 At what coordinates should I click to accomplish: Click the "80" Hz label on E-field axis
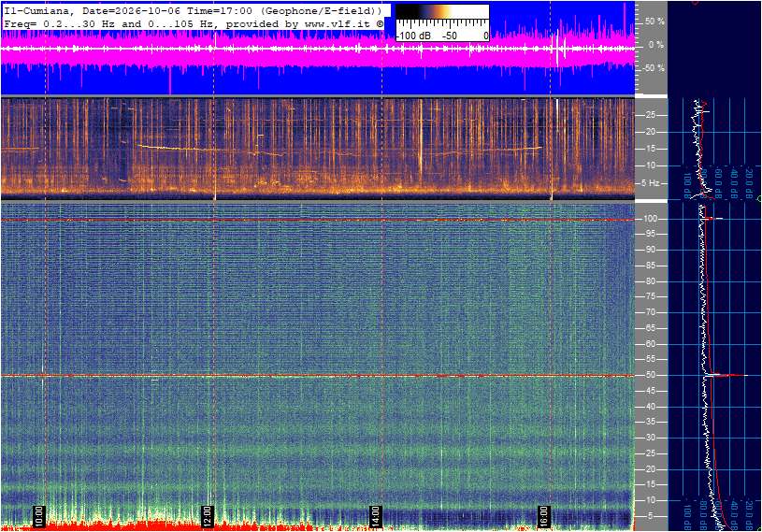[650, 281]
